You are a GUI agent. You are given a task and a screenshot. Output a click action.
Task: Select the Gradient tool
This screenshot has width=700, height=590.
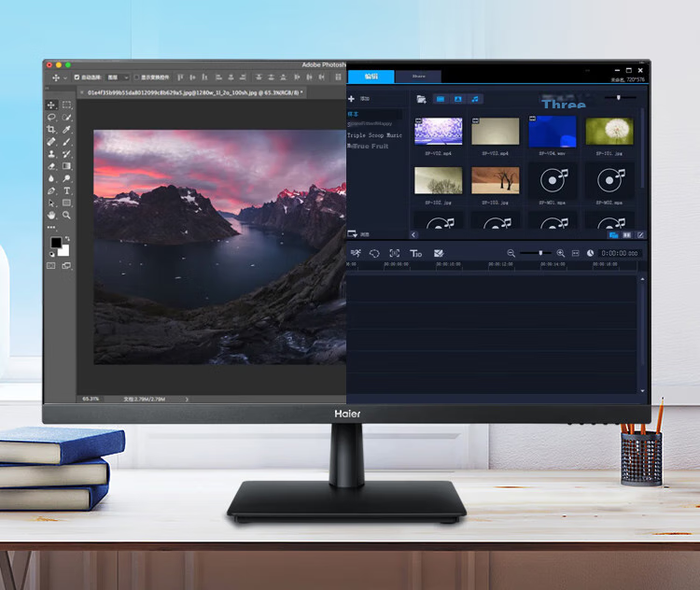click(66, 166)
